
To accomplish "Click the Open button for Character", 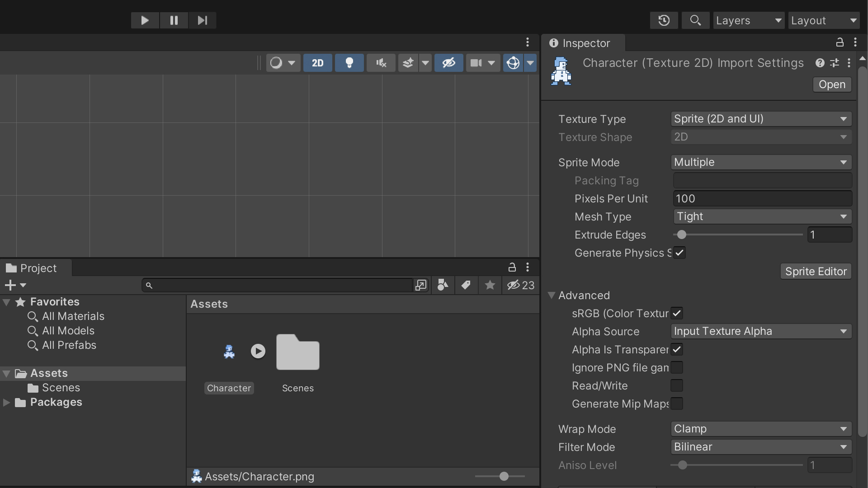I will pyautogui.click(x=832, y=84).
